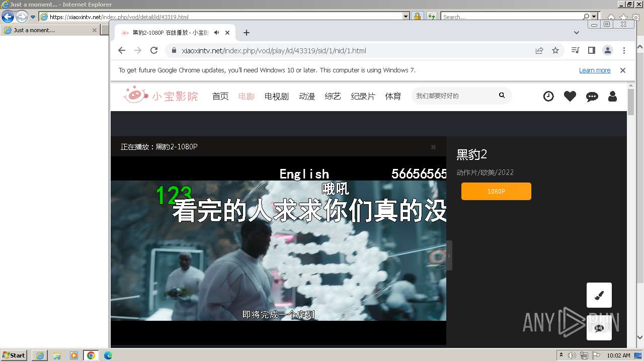The height and width of the screenshot is (362, 644).
Task: Show hidden system tray icons
Action: (561, 355)
